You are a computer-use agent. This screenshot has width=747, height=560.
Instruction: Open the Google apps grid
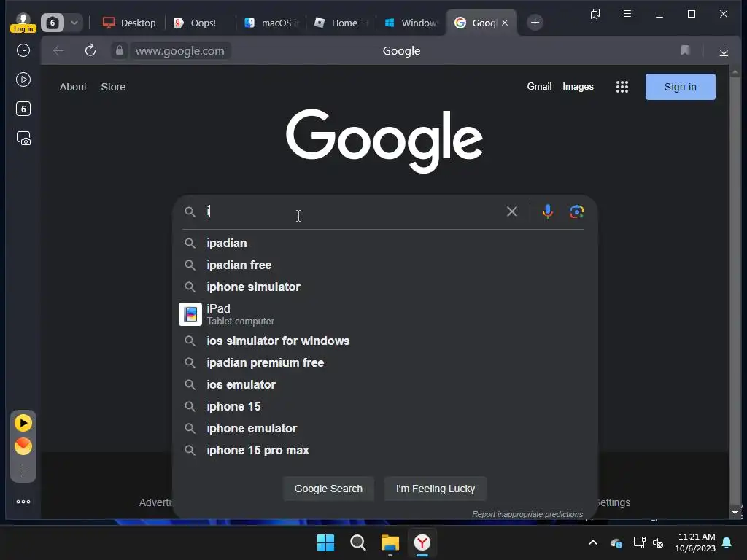622,87
